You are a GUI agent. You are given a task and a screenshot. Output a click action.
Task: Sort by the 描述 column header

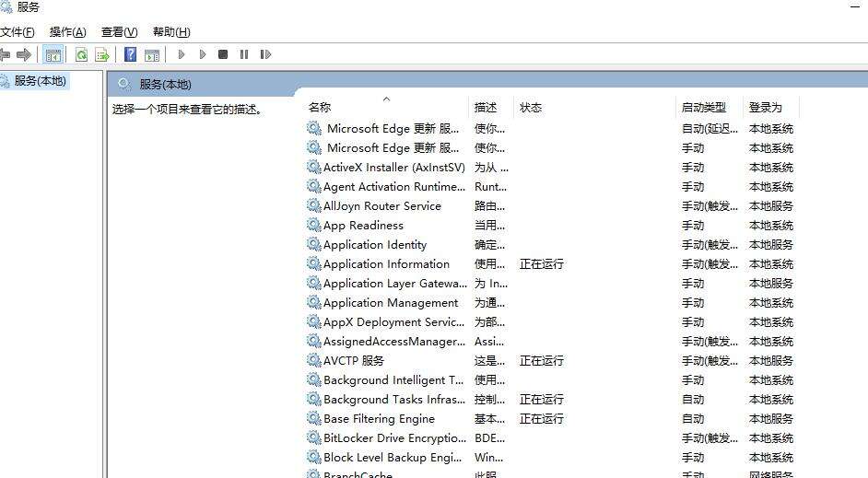click(x=486, y=108)
